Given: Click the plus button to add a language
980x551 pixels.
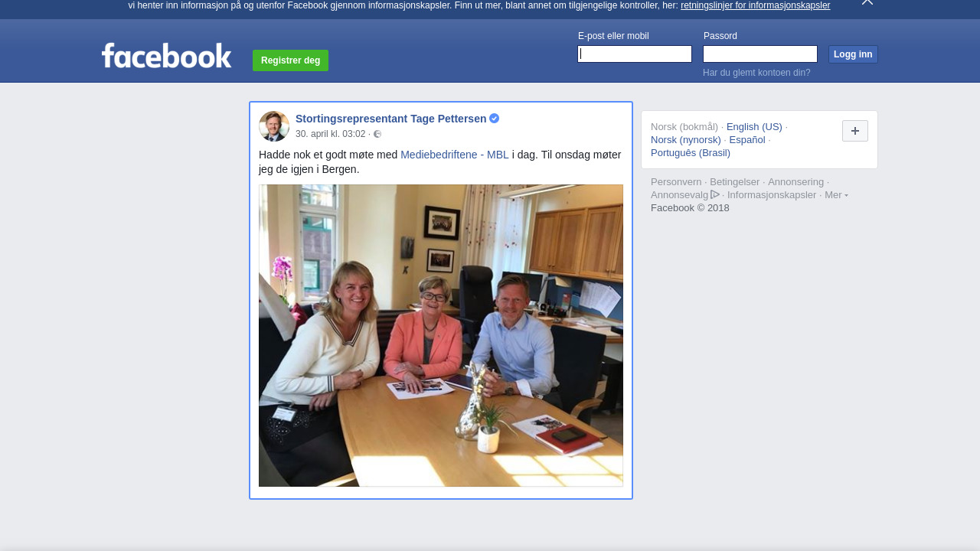Looking at the screenshot, I should pyautogui.click(x=855, y=131).
